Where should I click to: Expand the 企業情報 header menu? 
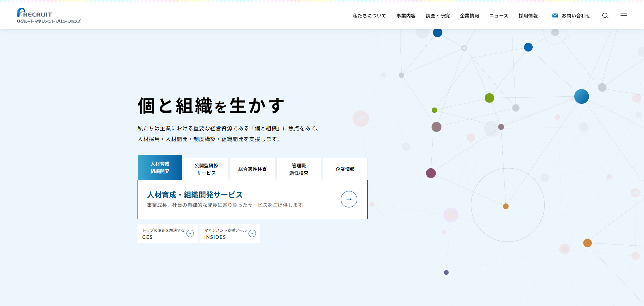[470, 16]
